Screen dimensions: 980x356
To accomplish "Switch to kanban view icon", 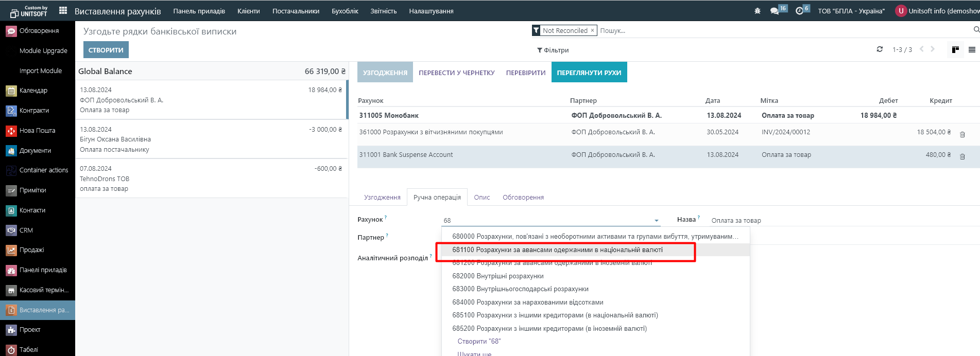I will (955, 50).
